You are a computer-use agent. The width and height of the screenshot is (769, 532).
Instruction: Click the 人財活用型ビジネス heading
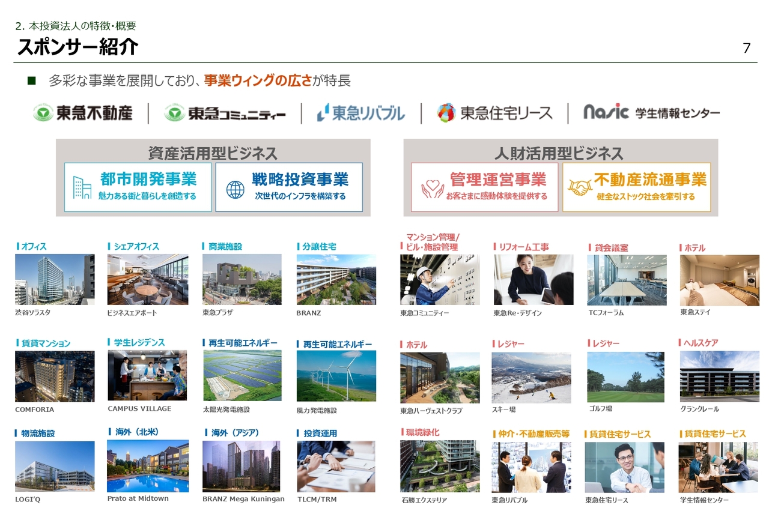coord(559,153)
